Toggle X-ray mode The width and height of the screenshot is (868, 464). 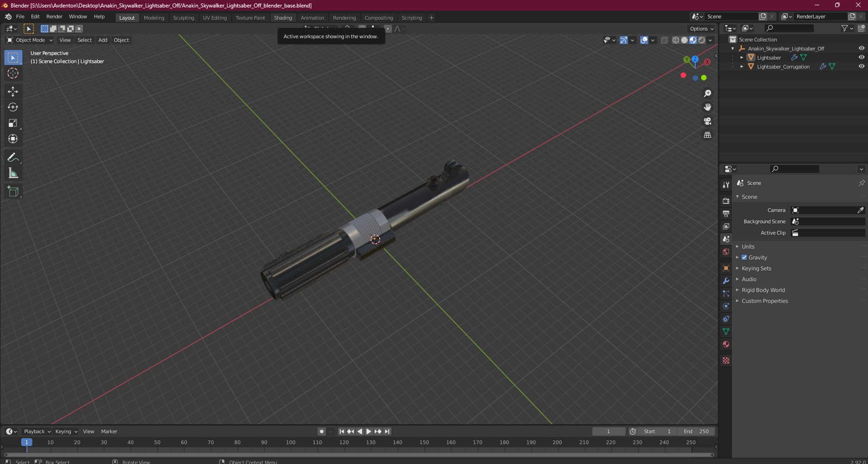click(x=664, y=40)
